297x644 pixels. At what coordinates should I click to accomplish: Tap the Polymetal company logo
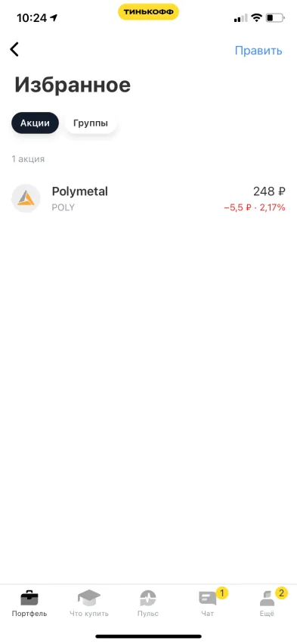(x=26, y=198)
